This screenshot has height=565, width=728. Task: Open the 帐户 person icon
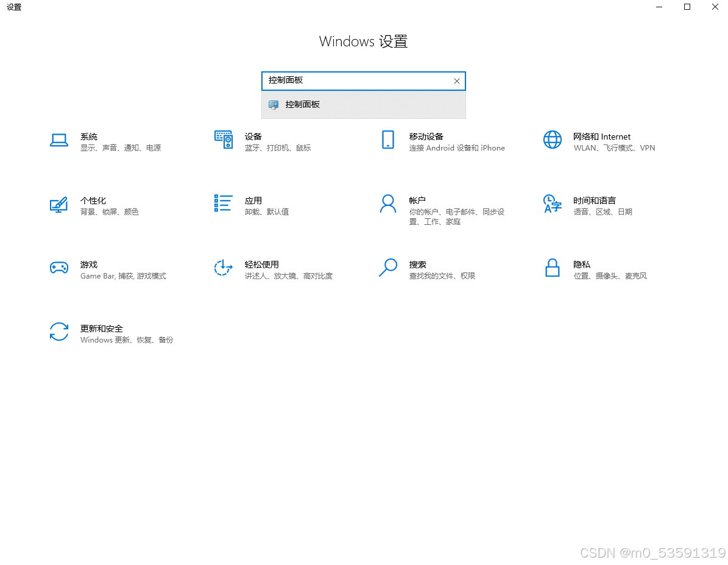pyautogui.click(x=387, y=204)
